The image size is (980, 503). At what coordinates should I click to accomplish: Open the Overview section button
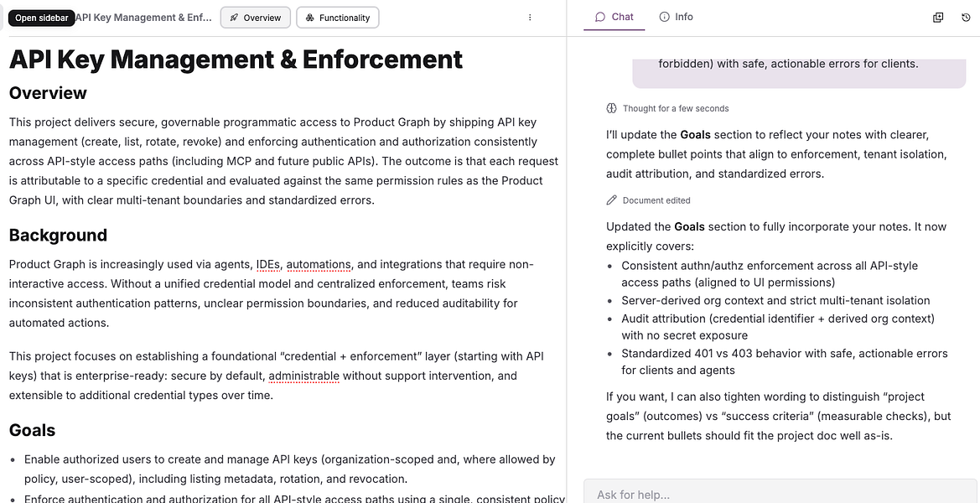(255, 18)
